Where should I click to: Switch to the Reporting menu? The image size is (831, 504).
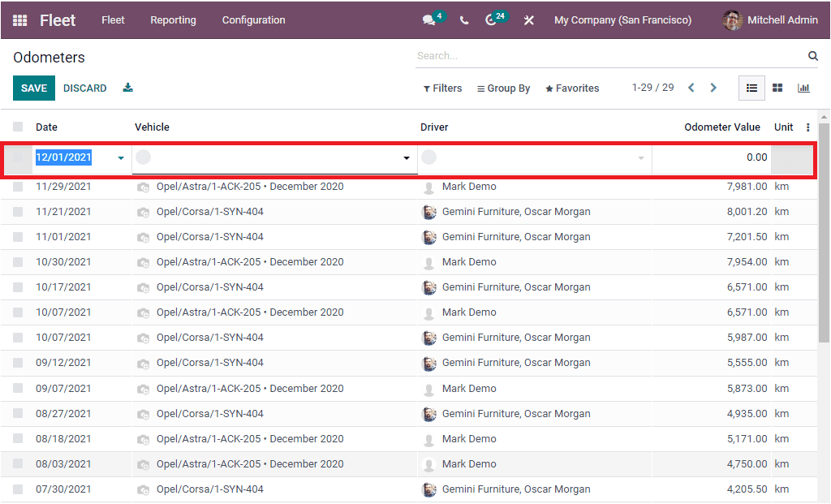[x=173, y=20]
